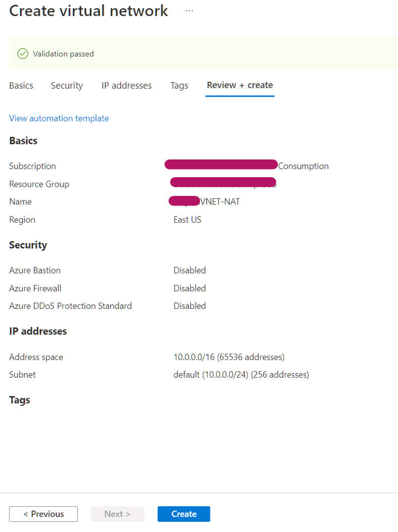Screen dimensions: 398x532
Task: Click the default subnet 10.0.0.0/24 value
Action: (241, 375)
